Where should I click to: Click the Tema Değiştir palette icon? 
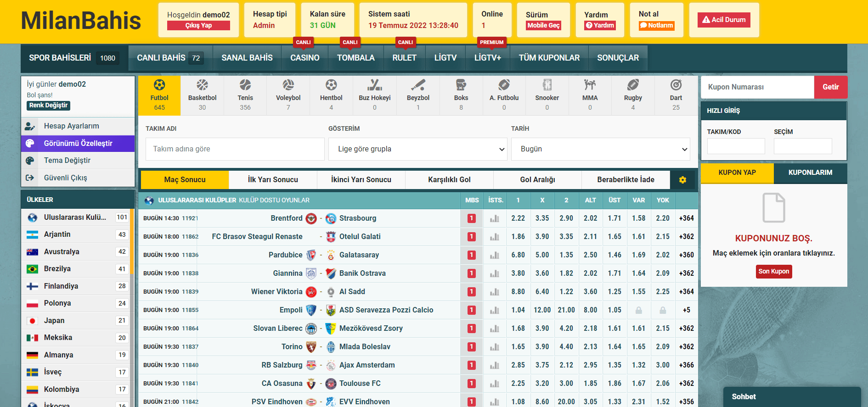30,161
